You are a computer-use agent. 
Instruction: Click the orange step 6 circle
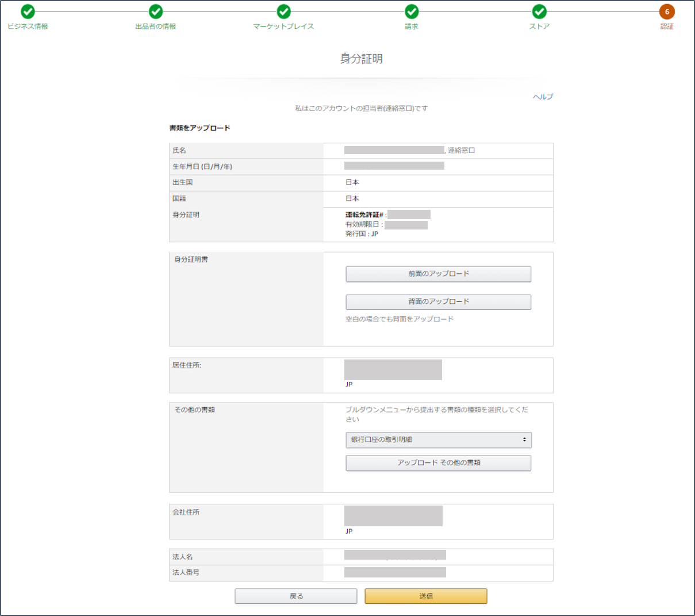point(667,12)
